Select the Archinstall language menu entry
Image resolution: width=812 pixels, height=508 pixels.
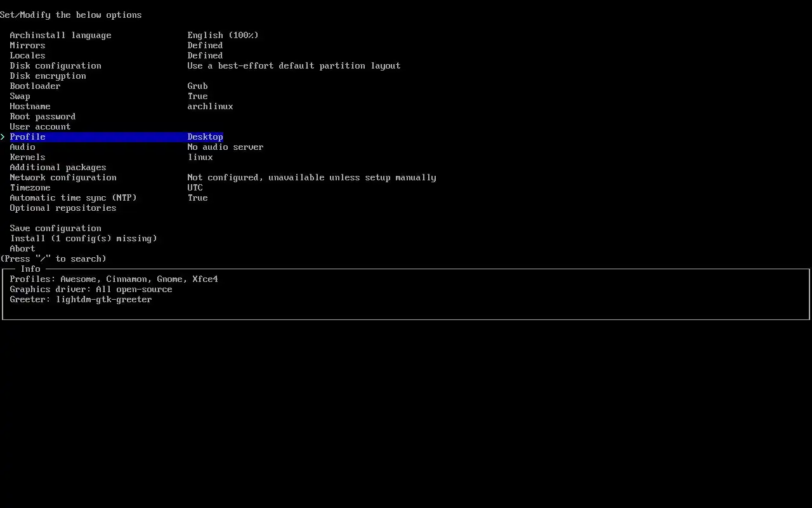(60, 35)
